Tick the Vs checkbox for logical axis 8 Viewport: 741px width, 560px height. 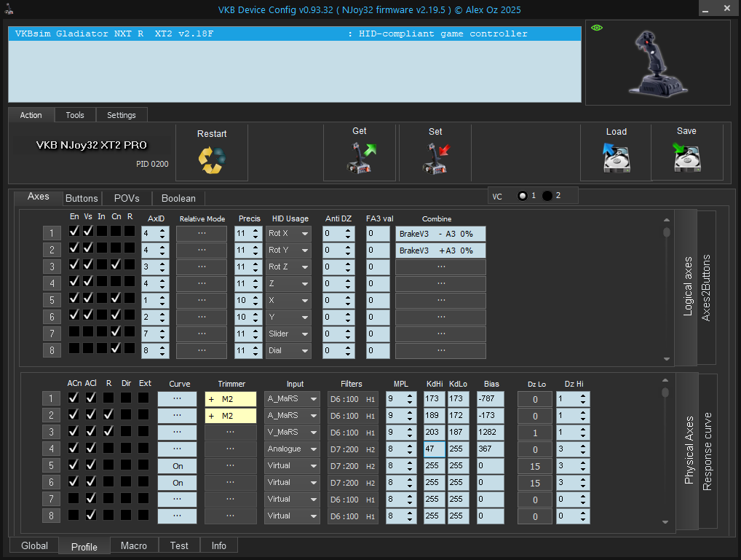pos(88,348)
